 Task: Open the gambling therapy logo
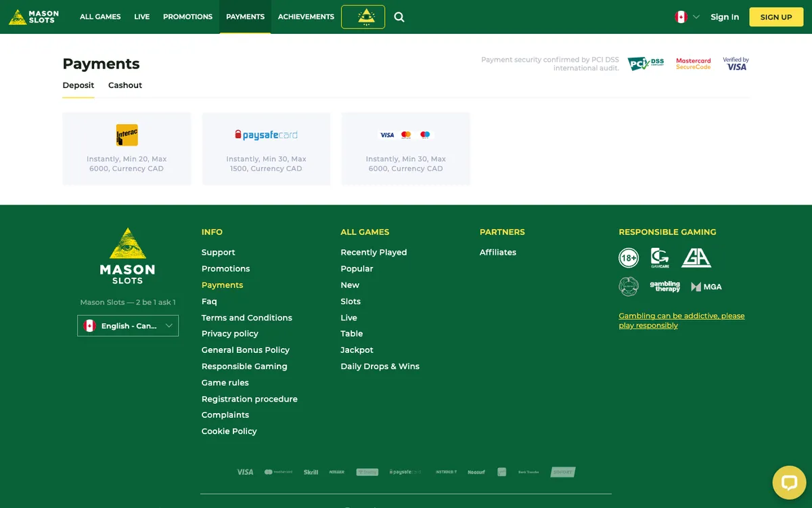click(664, 287)
